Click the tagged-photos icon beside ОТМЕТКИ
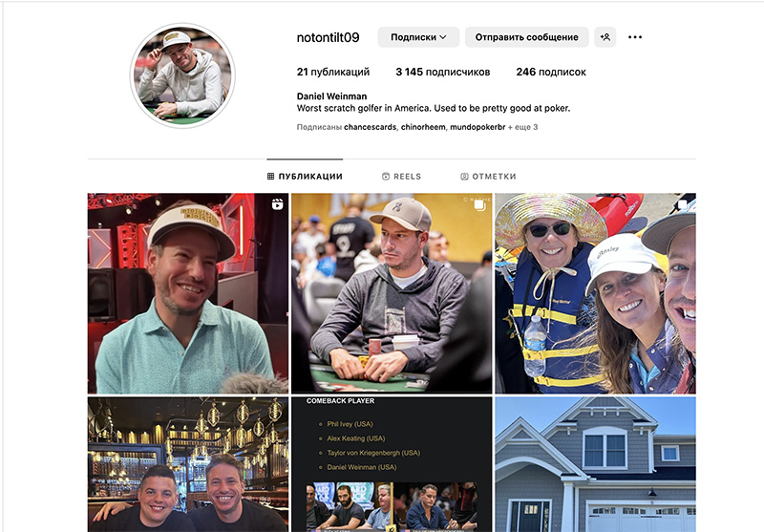764x532 pixels. click(464, 177)
